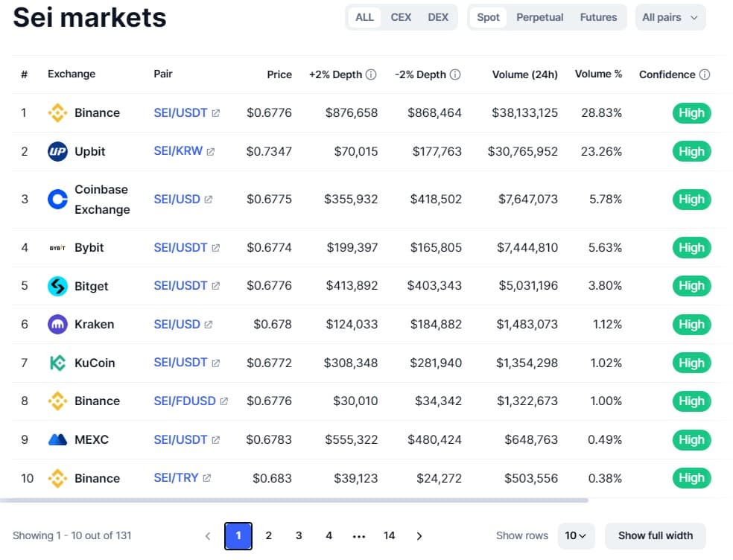Open the All pairs dropdown
Image resolution: width=733 pixels, height=560 pixels.
(x=670, y=17)
